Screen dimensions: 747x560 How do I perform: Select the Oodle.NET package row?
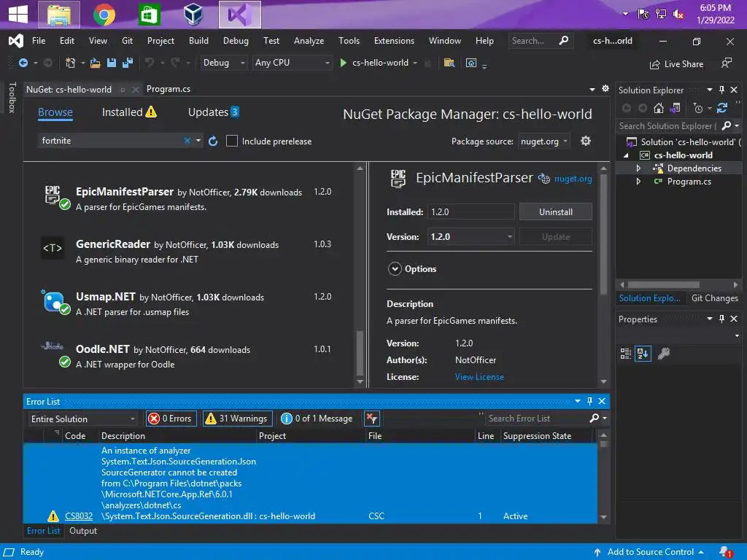tap(189, 356)
